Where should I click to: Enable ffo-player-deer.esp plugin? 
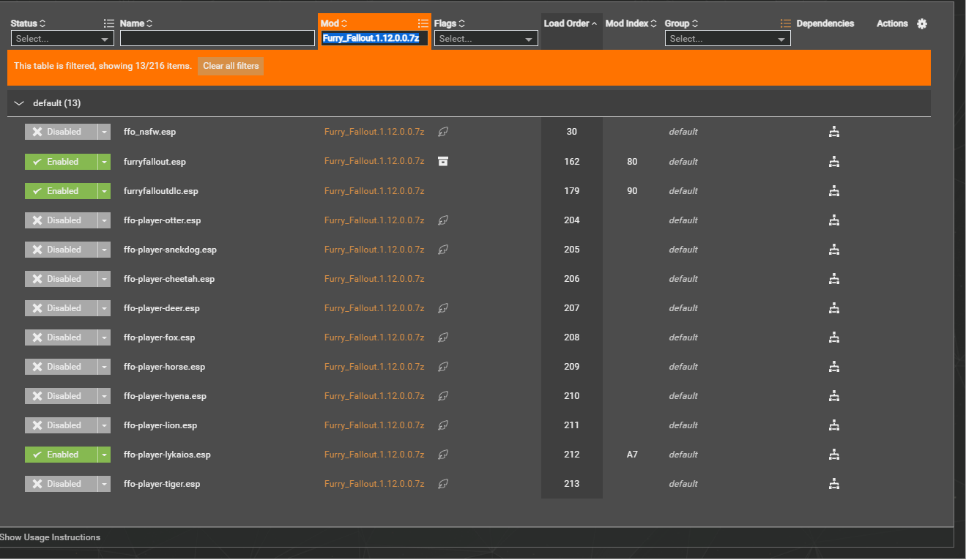coord(61,307)
